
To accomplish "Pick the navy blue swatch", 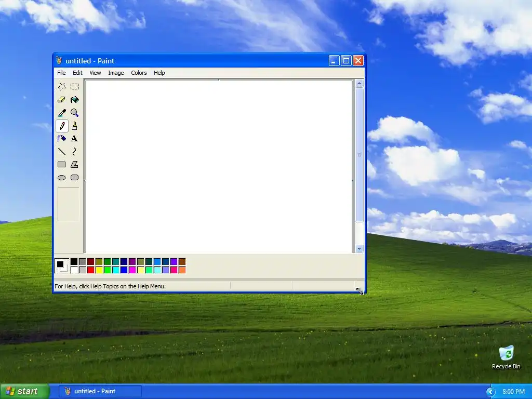I will (124, 262).
